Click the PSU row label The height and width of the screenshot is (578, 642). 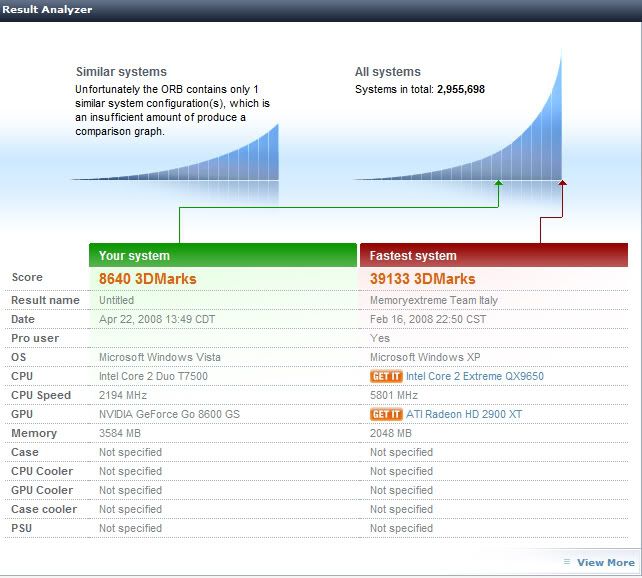point(21,528)
